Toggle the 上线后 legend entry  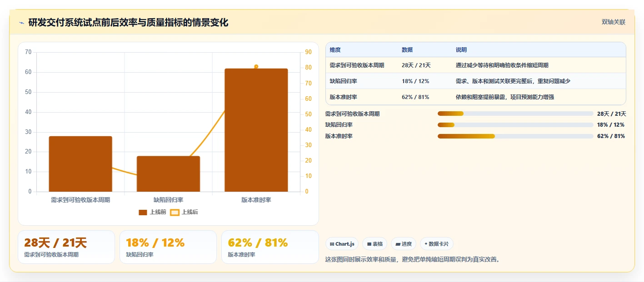point(184,212)
